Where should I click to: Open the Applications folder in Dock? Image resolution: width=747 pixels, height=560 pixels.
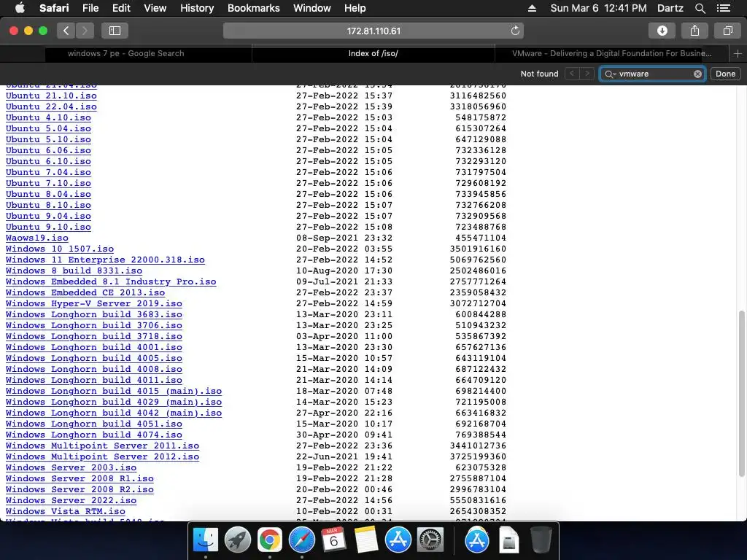click(x=477, y=540)
